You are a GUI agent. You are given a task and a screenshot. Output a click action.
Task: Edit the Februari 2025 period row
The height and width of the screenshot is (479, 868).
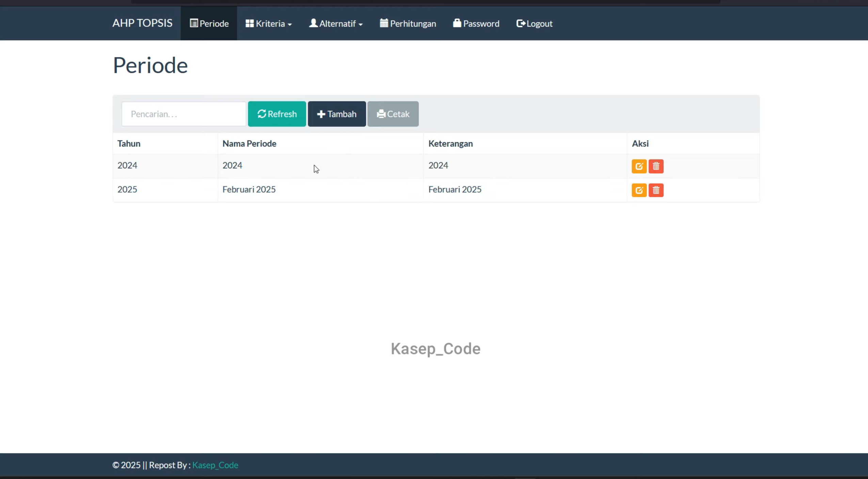coord(639,190)
